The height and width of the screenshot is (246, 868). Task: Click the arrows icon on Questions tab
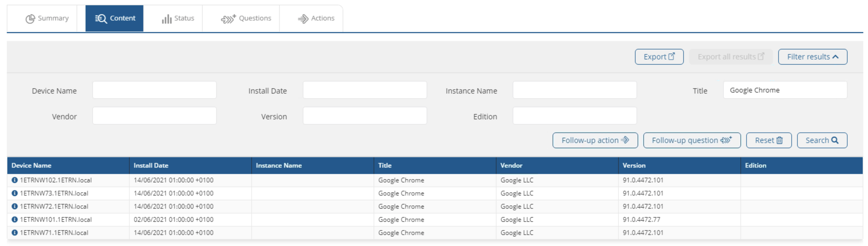pos(229,19)
